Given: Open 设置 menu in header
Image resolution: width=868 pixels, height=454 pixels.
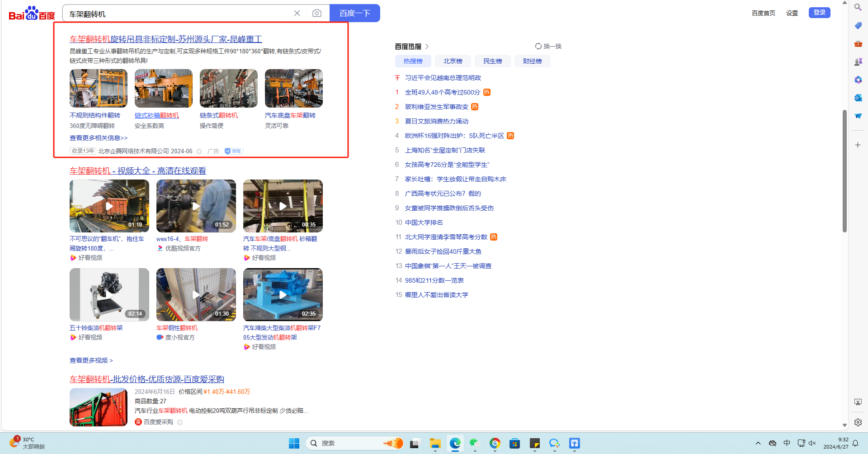Looking at the screenshot, I should (x=792, y=13).
